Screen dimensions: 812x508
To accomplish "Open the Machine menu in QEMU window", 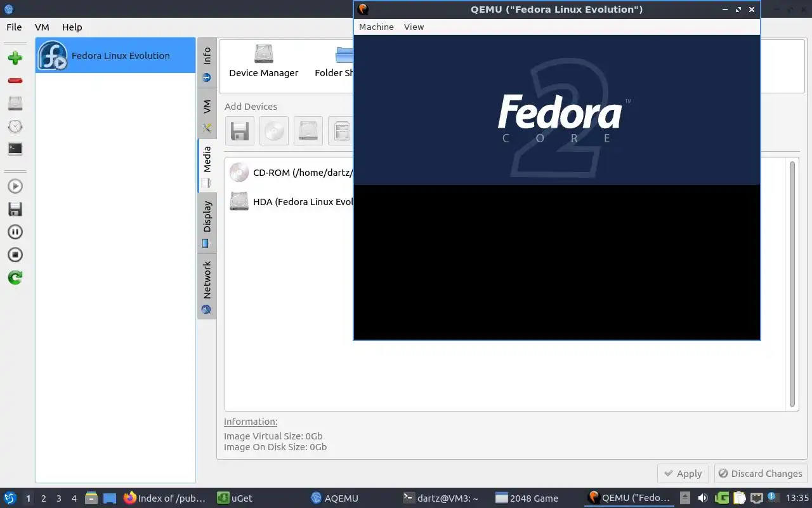I will point(376,27).
